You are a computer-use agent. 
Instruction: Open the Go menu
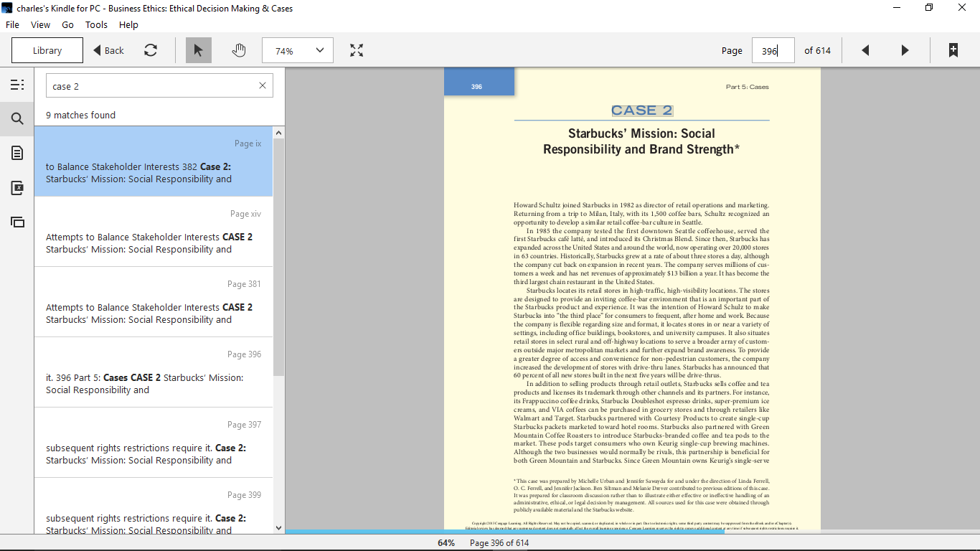tap(67, 24)
